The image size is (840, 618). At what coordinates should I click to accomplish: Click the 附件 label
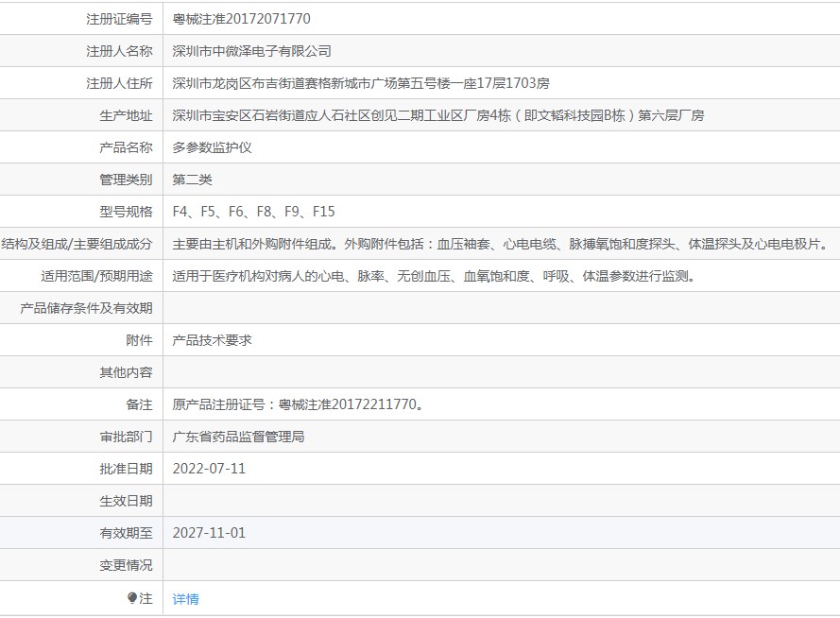pyautogui.click(x=139, y=340)
